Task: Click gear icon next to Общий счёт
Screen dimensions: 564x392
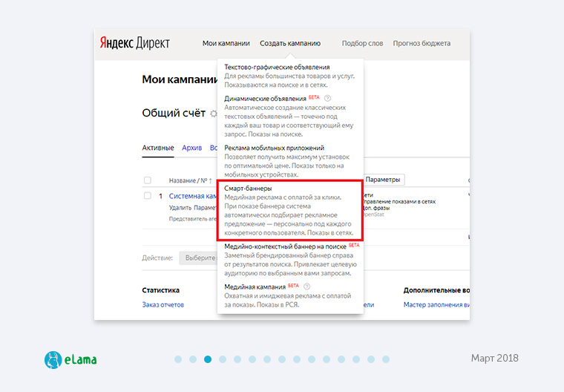Action: click(x=214, y=114)
